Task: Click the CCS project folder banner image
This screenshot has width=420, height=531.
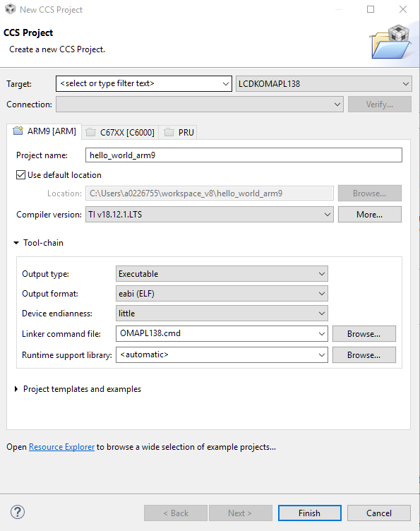Action: (x=391, y=42)
